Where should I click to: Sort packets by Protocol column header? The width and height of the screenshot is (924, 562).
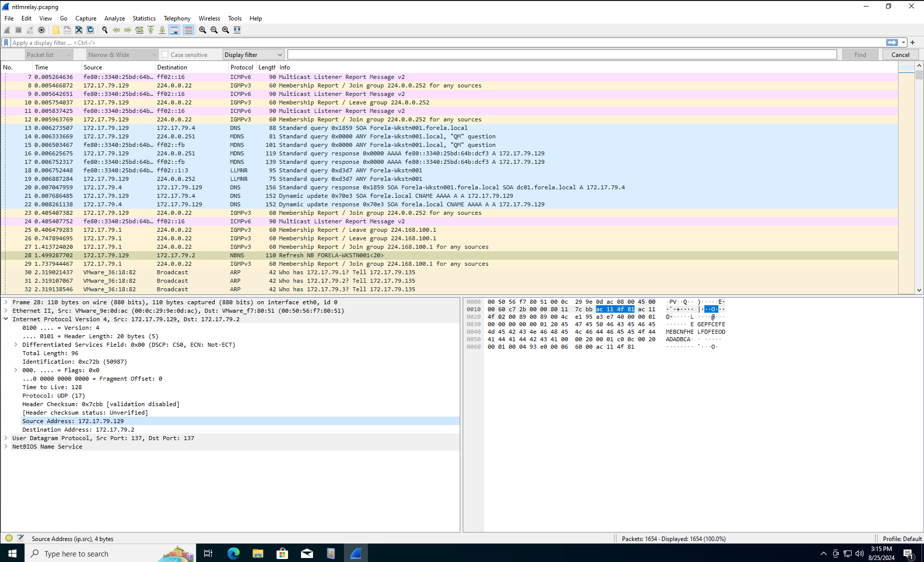242,67
